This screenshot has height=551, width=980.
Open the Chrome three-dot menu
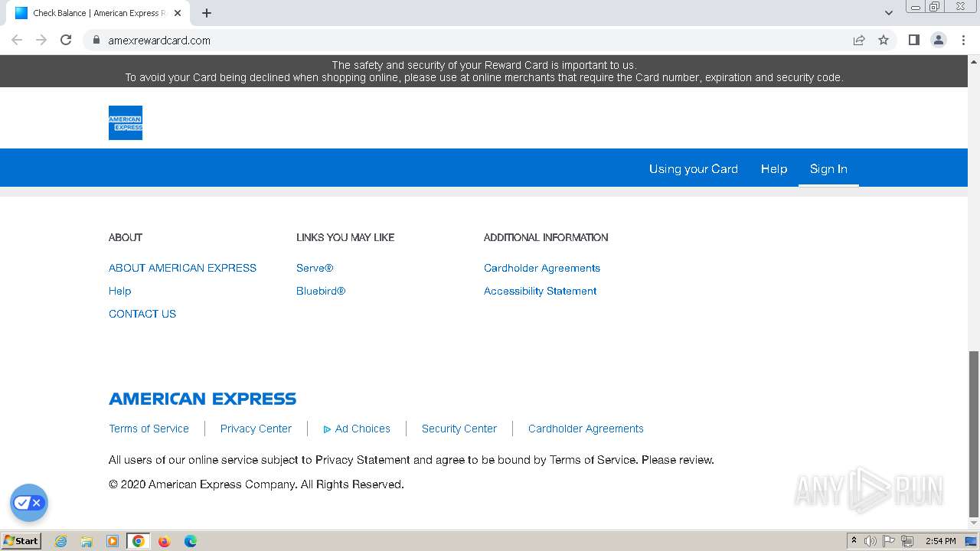pos(963,40)
